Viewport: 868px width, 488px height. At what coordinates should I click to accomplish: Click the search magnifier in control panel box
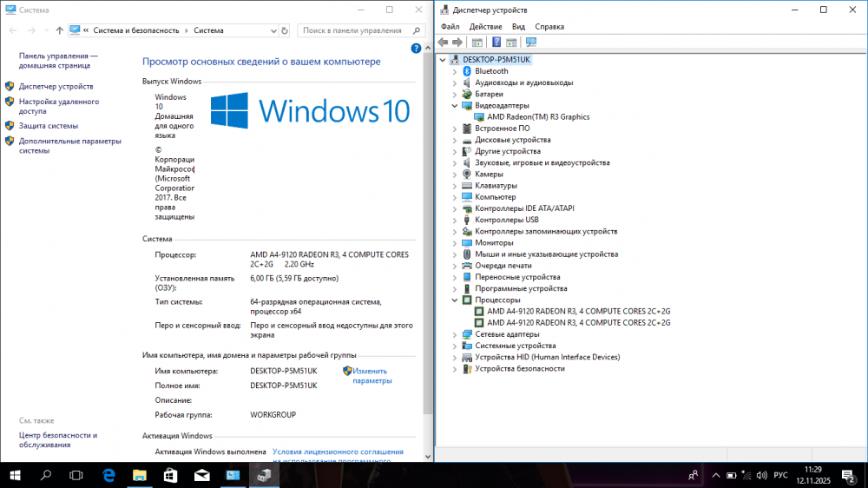(x=417, y=30)
